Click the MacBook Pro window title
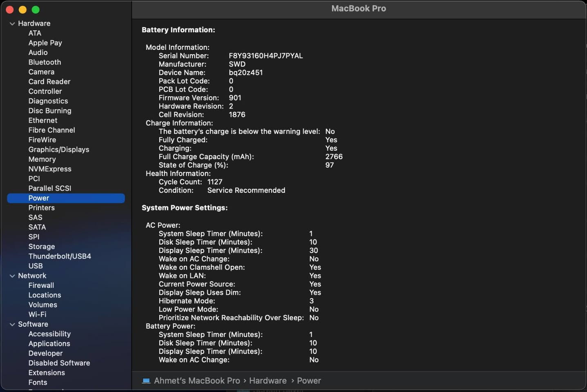Viewport: 587px width, 392px height. 359,9
